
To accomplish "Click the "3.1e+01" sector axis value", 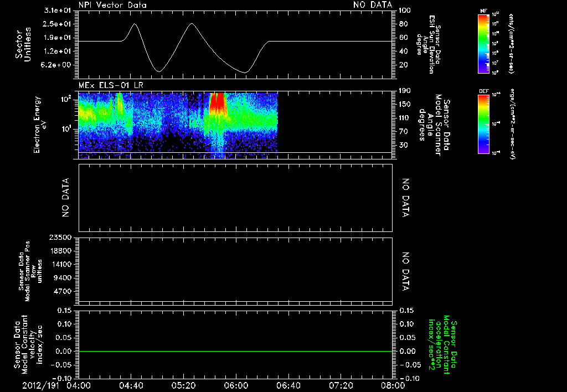I will [x=57, y=11].
